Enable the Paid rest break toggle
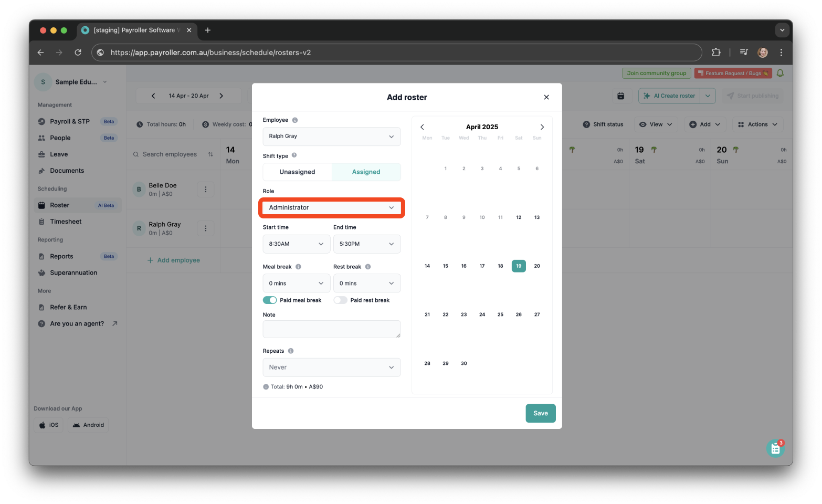This screenshot has height=504, width=822. point(340,300)
